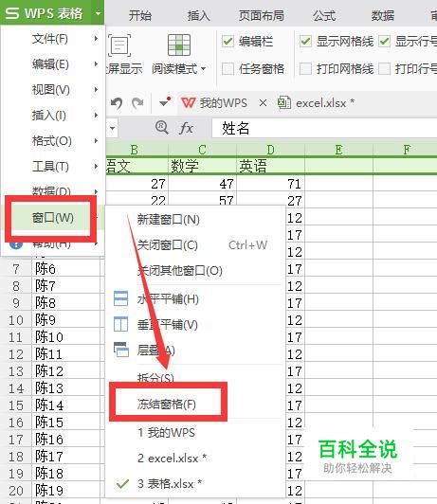Viewport: 437px width, 504px height.
Task: Select row 16 header
Action: (16, 423)
